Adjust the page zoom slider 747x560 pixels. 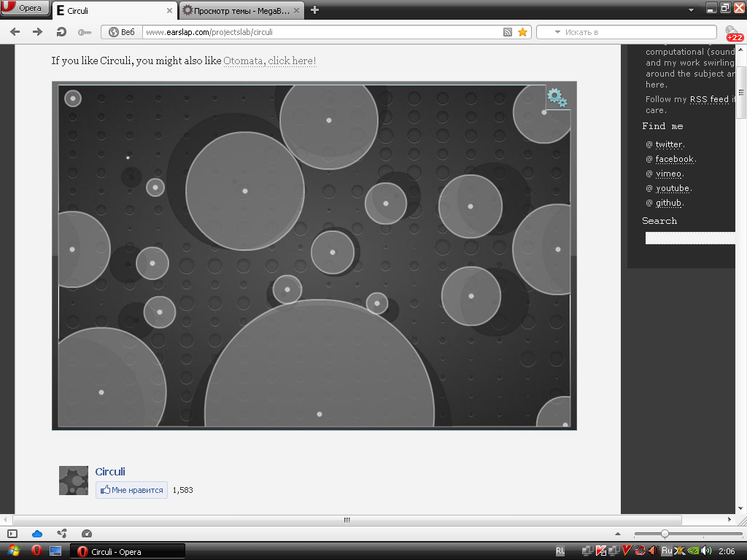pos(664,534)
